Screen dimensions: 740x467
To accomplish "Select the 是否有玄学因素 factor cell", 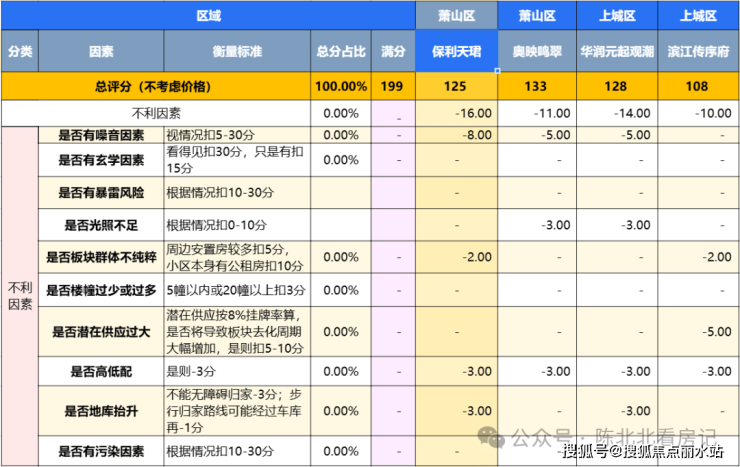I will pyautogui.click(x=101, y=160).
